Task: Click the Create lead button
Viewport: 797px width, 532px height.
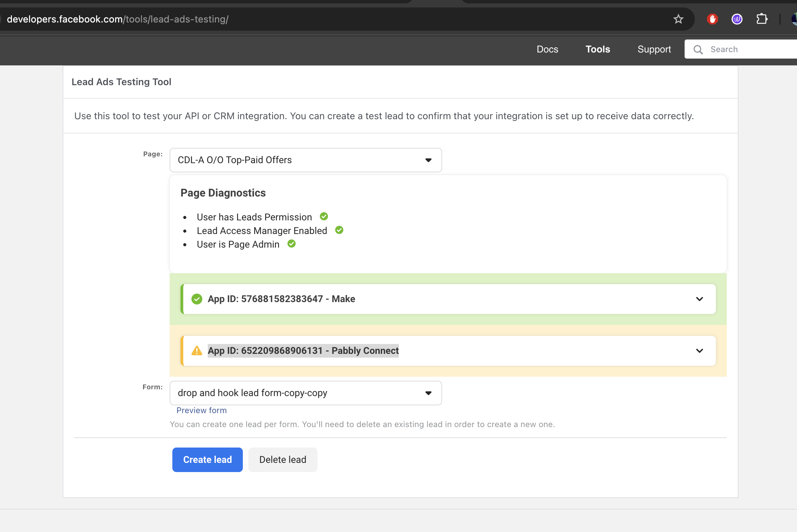Action: 207,460
